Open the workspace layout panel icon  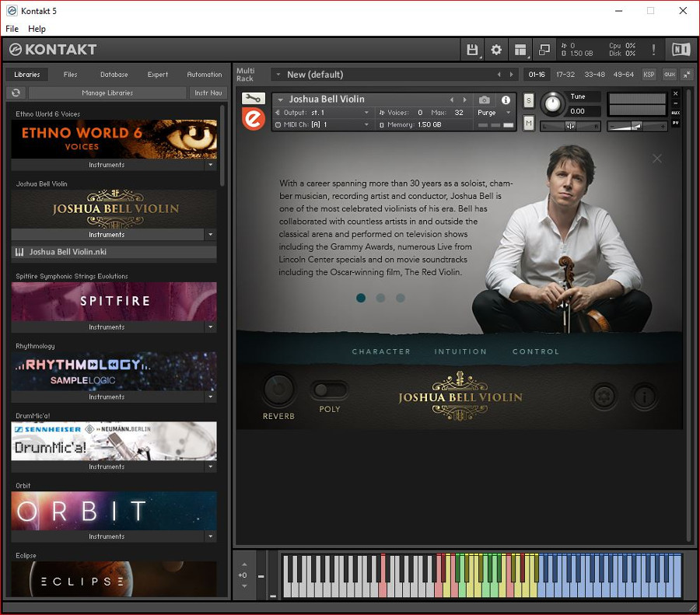[520, 50]
